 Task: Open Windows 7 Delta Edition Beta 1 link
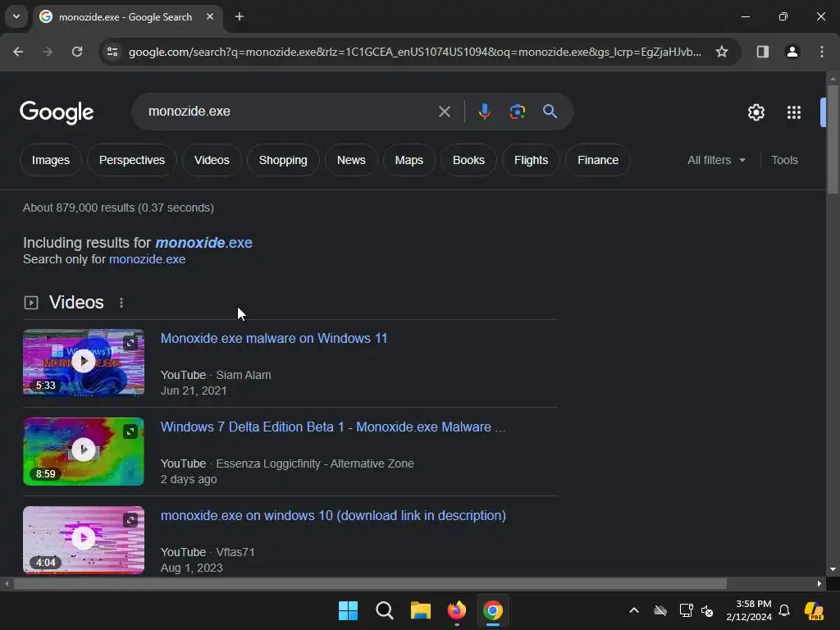tap(333, 427)
